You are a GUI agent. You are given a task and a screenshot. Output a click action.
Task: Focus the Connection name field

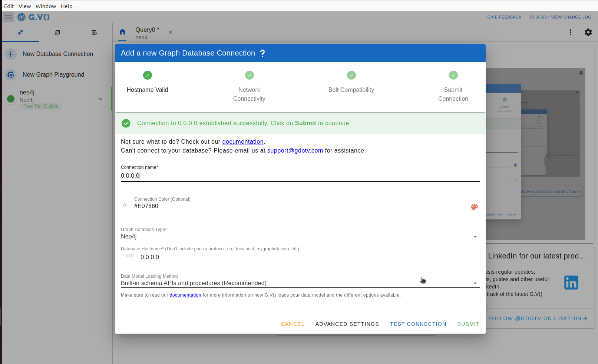[300, 176]
